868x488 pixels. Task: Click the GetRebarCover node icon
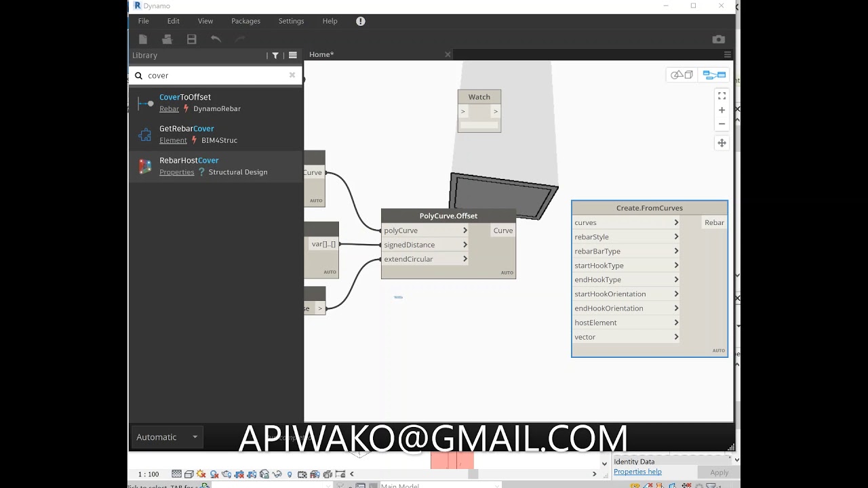click(145, 135)
